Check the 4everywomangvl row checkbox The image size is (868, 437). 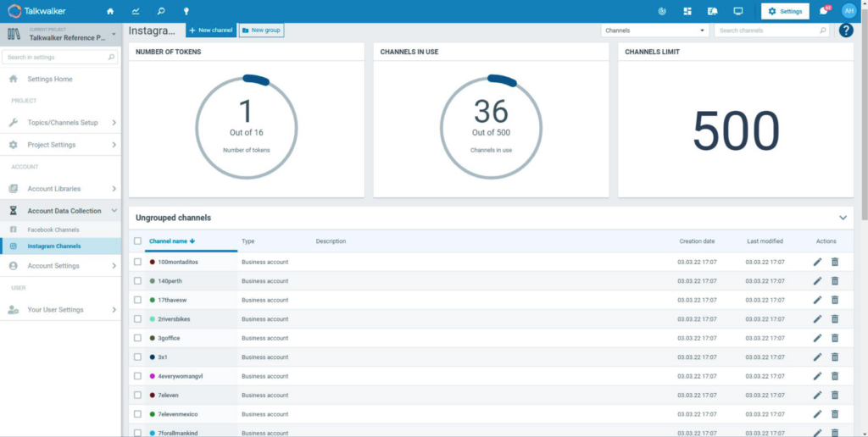click(x=137, y=376)
